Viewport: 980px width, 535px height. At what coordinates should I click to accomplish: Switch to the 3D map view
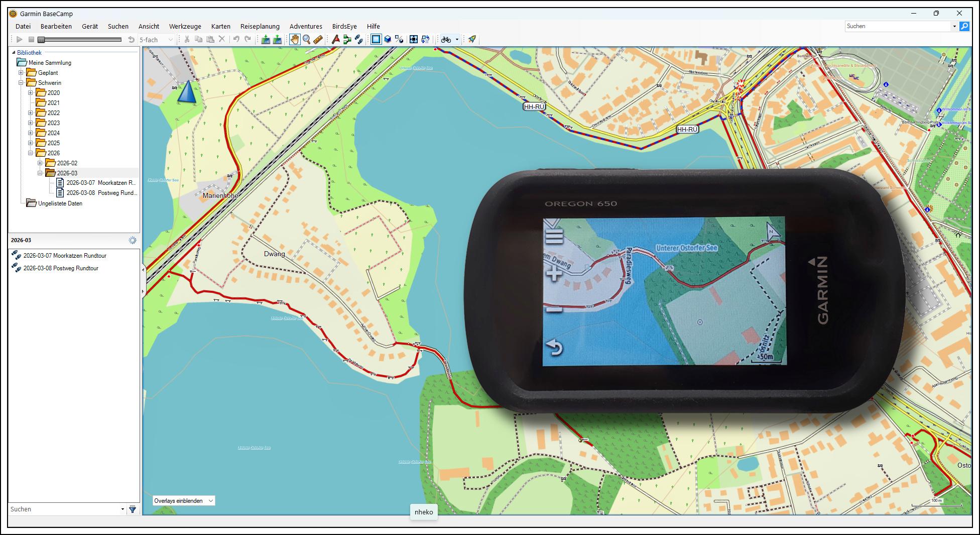click(388, 40)
